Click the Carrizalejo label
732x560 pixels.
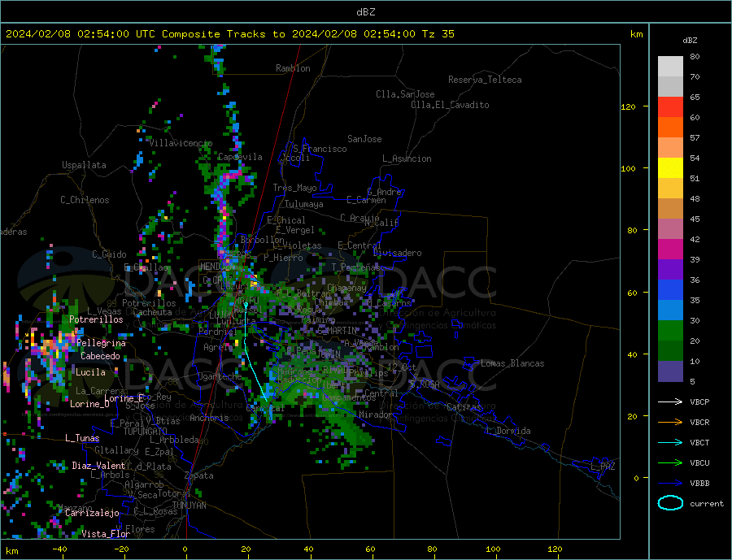[x=92, y=514]
